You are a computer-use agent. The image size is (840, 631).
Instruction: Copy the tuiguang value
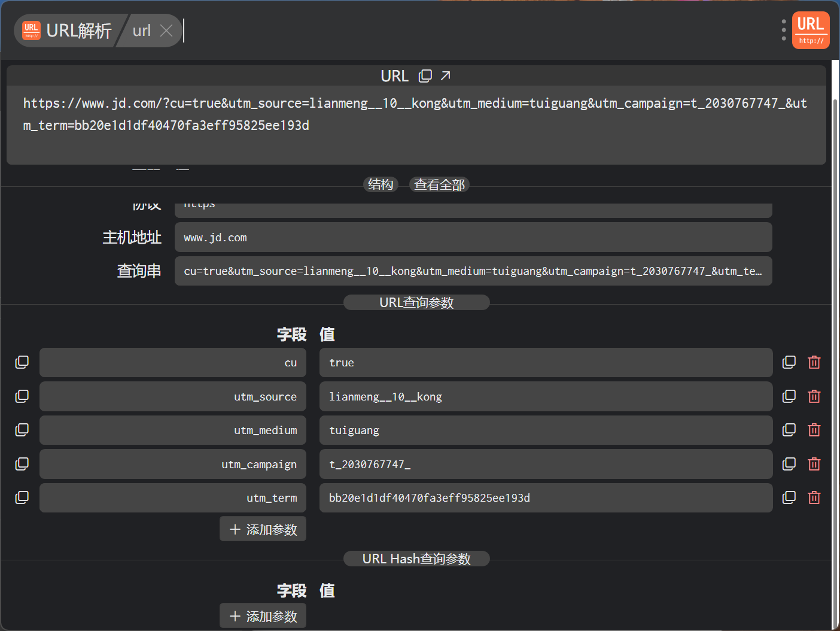tap(789, 430)
